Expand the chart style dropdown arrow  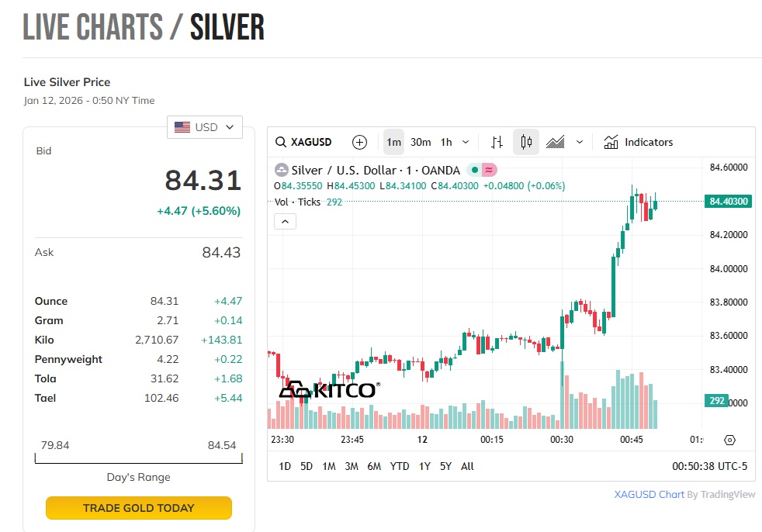coord(580,142)
